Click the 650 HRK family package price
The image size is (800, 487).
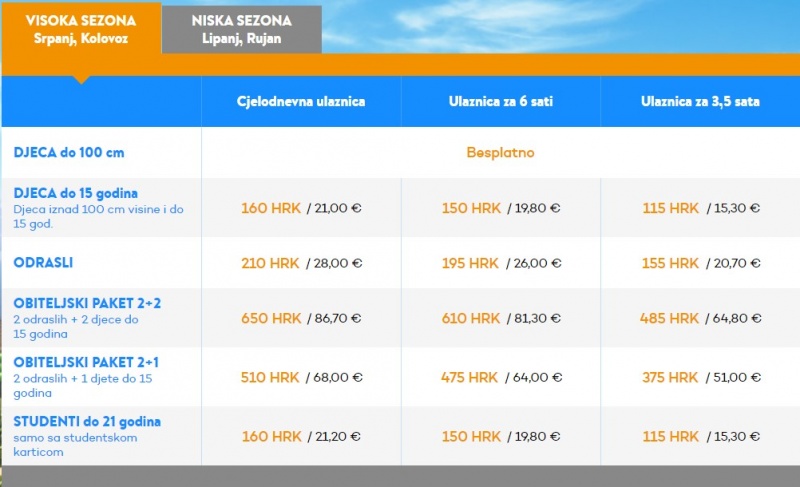(x=271, y=318)
